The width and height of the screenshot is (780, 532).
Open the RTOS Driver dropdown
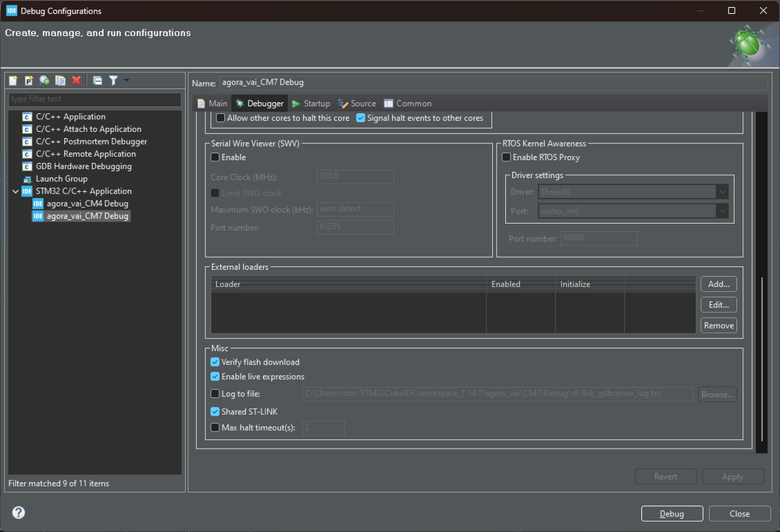tap(722, 191)
